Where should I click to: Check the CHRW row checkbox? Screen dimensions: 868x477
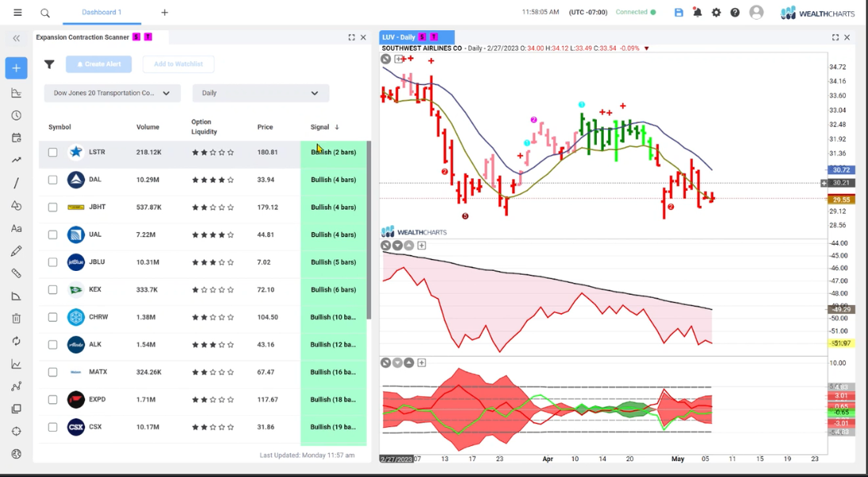pos(52,317)
